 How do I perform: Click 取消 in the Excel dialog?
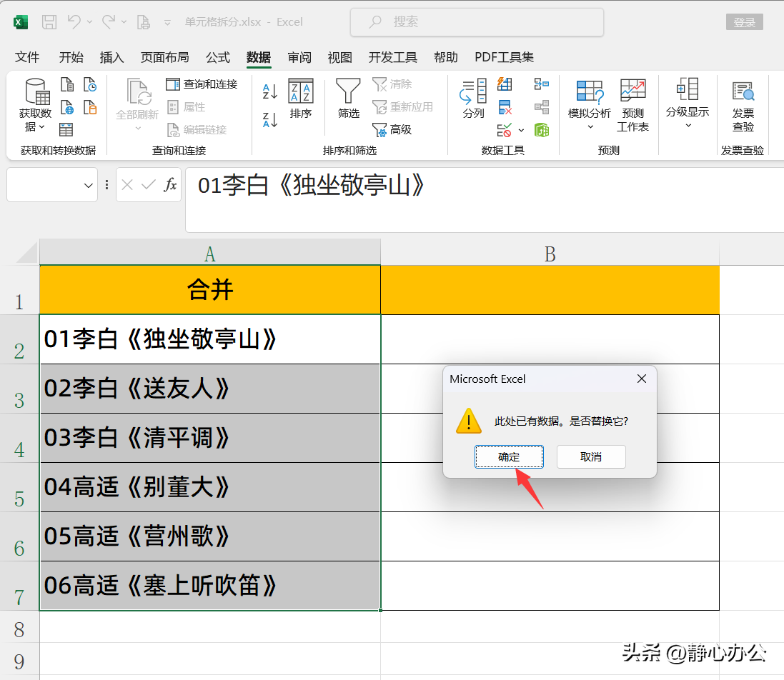(591, 456)
